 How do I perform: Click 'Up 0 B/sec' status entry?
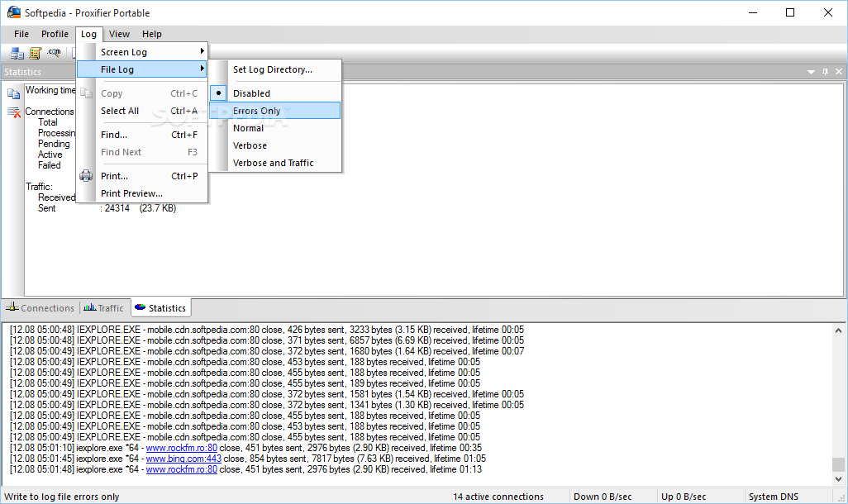684,497
